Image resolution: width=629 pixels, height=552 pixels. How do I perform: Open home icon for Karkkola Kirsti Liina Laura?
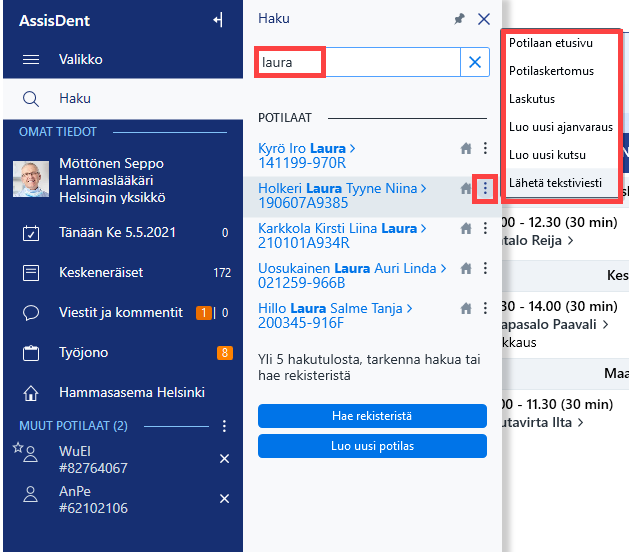tap(466, 228)
